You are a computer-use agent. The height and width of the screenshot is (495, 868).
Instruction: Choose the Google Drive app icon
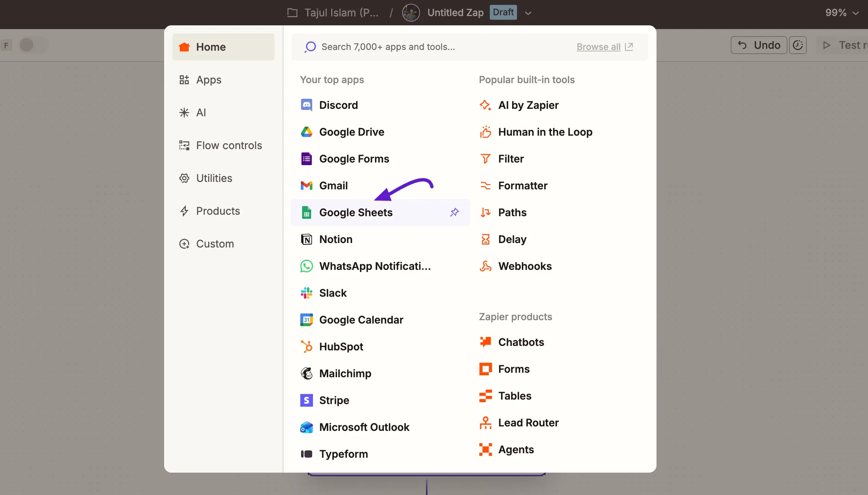[x=307, y=132]
